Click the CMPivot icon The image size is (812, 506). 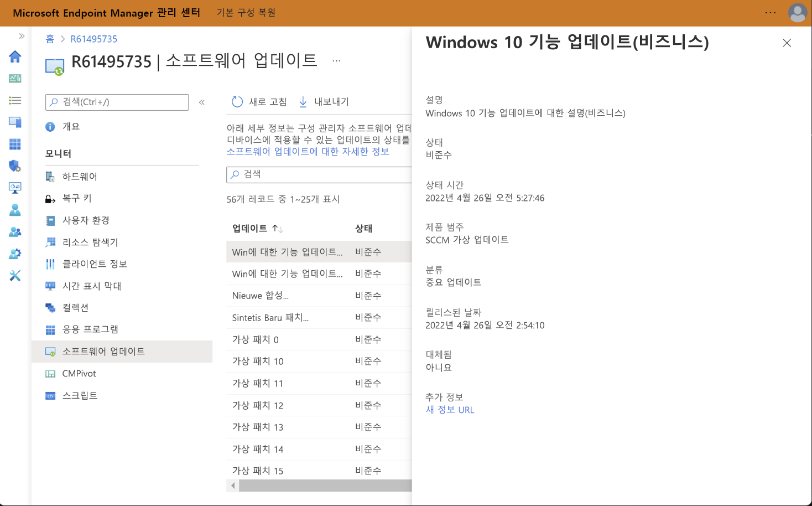coord(50,374)
